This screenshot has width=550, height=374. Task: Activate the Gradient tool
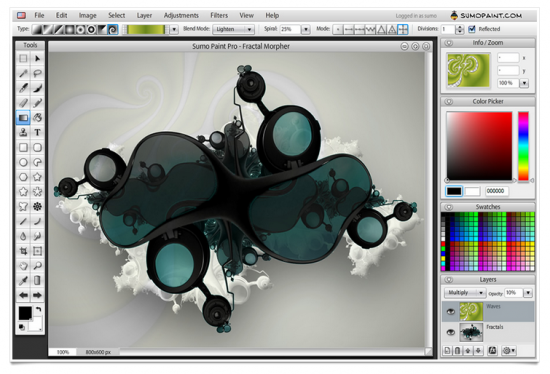coord(23,118)
